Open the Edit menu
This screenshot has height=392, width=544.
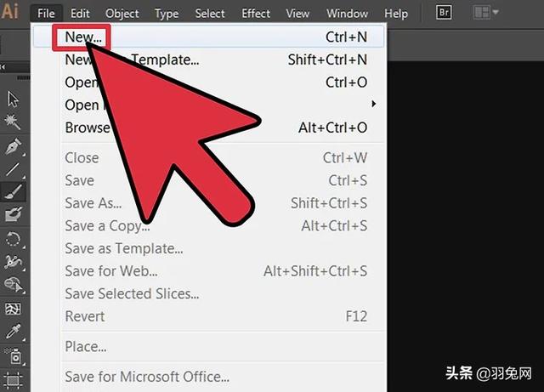[80, 14]
